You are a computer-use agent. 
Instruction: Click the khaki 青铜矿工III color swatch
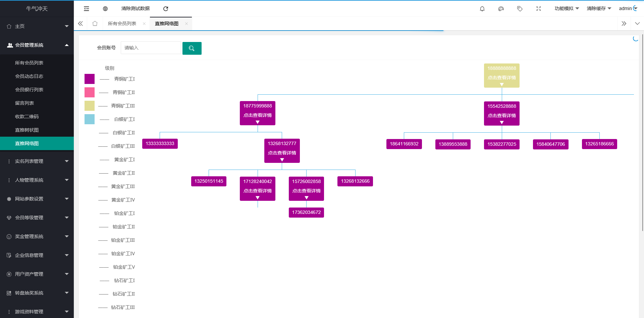90,106
